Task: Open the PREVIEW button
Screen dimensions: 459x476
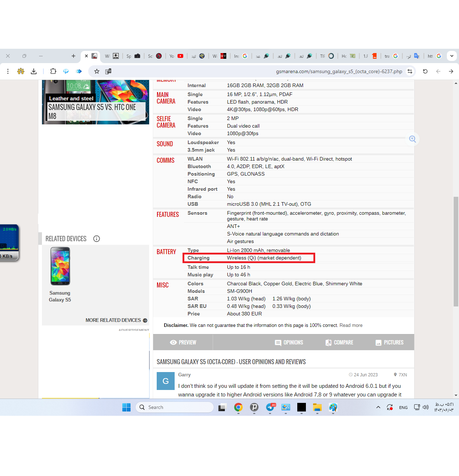Action: coord(183,342)
